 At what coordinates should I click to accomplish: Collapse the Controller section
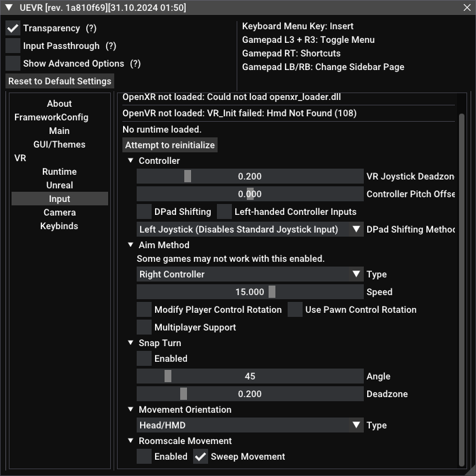pyautogui.click(x=131, y=160)
